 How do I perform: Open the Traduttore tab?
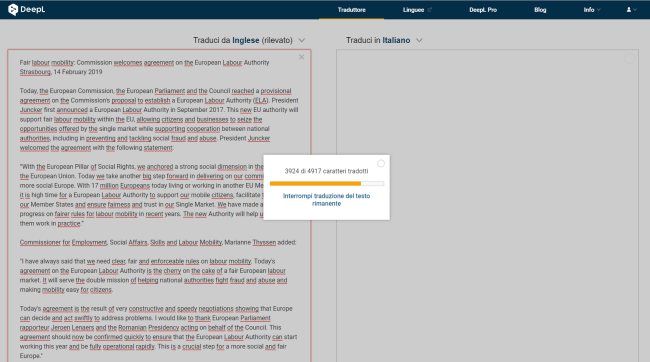click(352, 10)
